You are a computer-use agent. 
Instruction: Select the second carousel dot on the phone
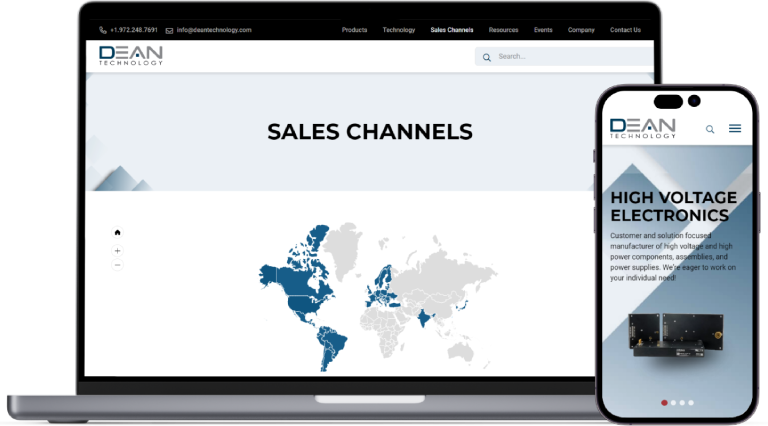[673, 402]
